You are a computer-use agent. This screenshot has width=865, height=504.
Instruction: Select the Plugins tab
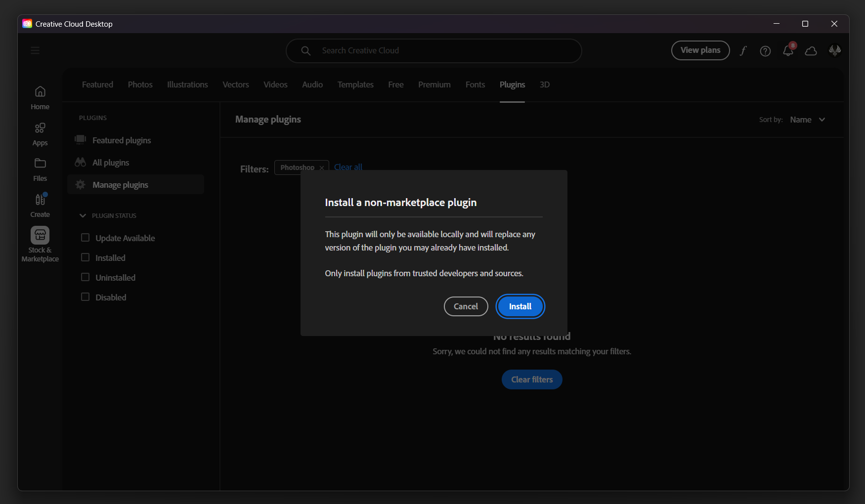[x=512, y=84]
